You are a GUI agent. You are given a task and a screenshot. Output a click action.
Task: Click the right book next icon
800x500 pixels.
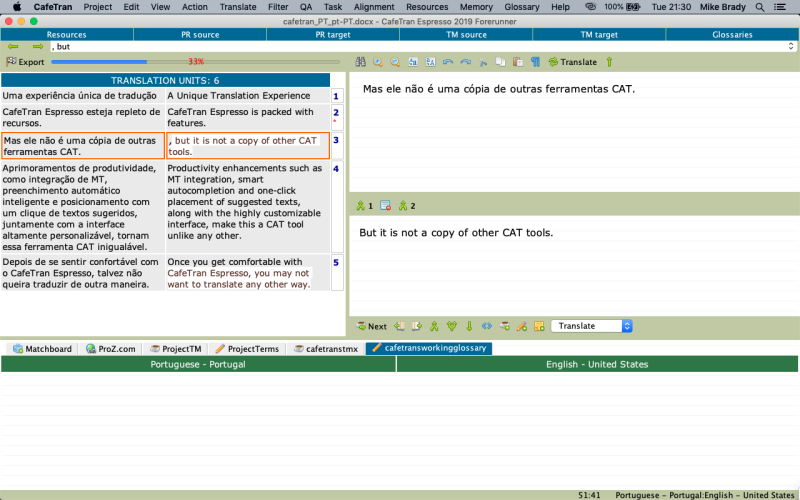pyautogui.click(x=417, y=326)
